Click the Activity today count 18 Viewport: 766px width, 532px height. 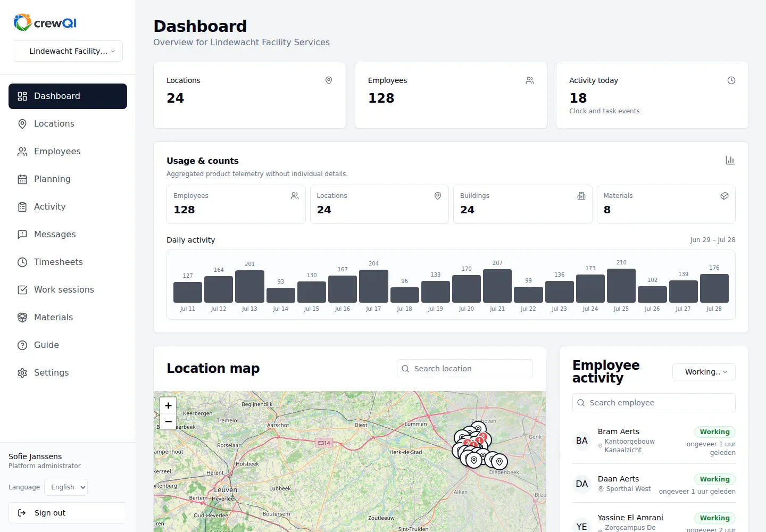click(578, 98)
